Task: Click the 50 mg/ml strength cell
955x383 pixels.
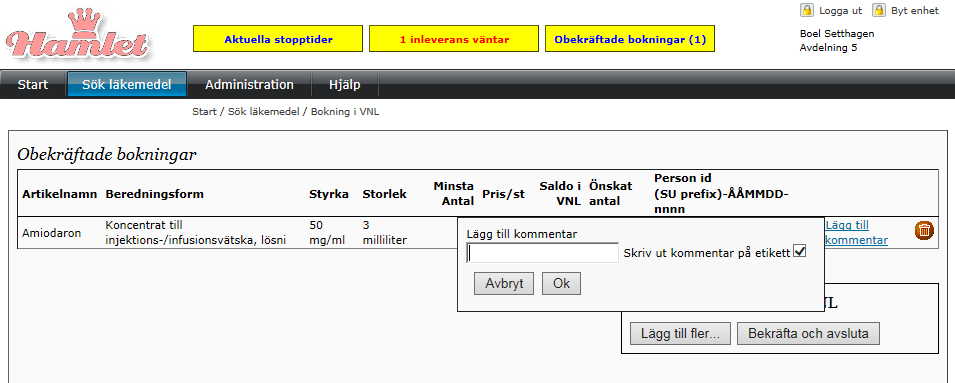Action: (326, 233)
